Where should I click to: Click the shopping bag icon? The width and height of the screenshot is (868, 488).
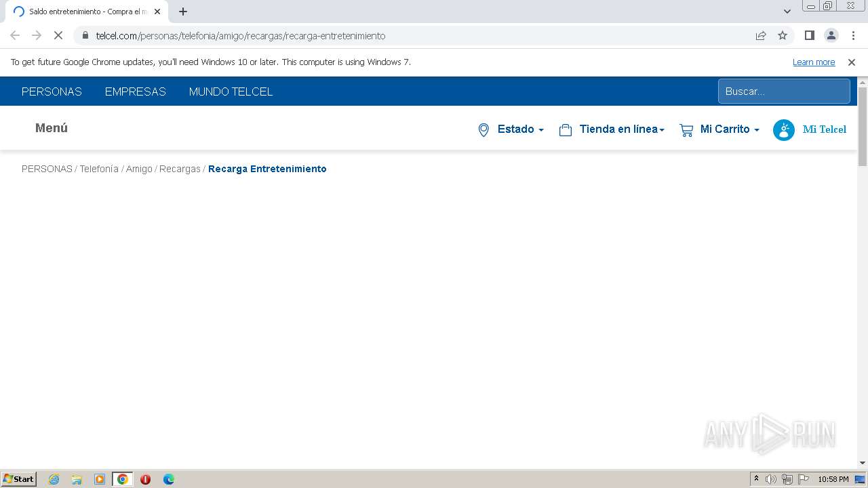pos(566,130)
